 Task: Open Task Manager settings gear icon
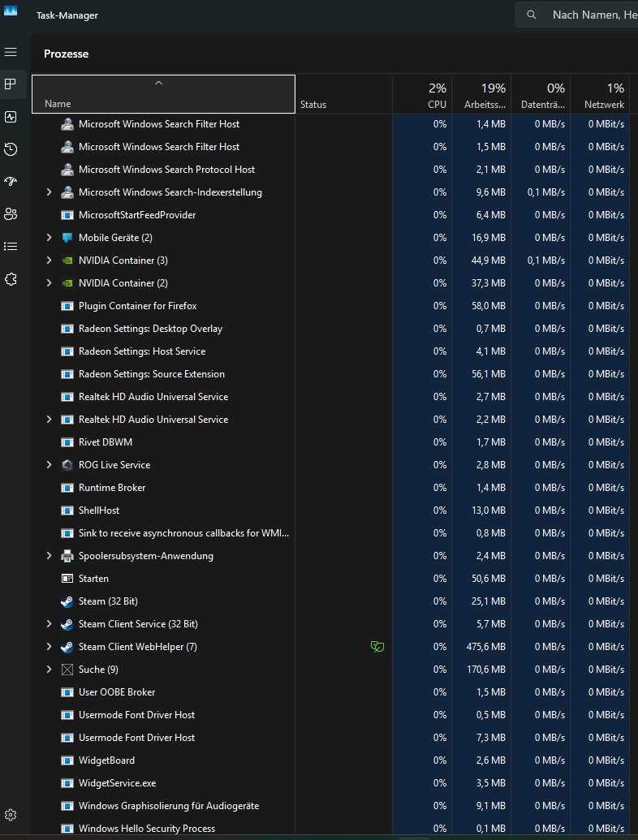(11, 815)
